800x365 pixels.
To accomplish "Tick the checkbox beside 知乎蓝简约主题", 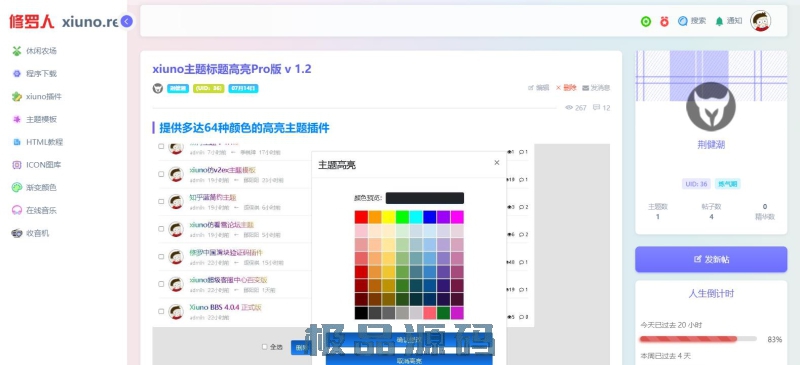I will (x=161, y=202).
